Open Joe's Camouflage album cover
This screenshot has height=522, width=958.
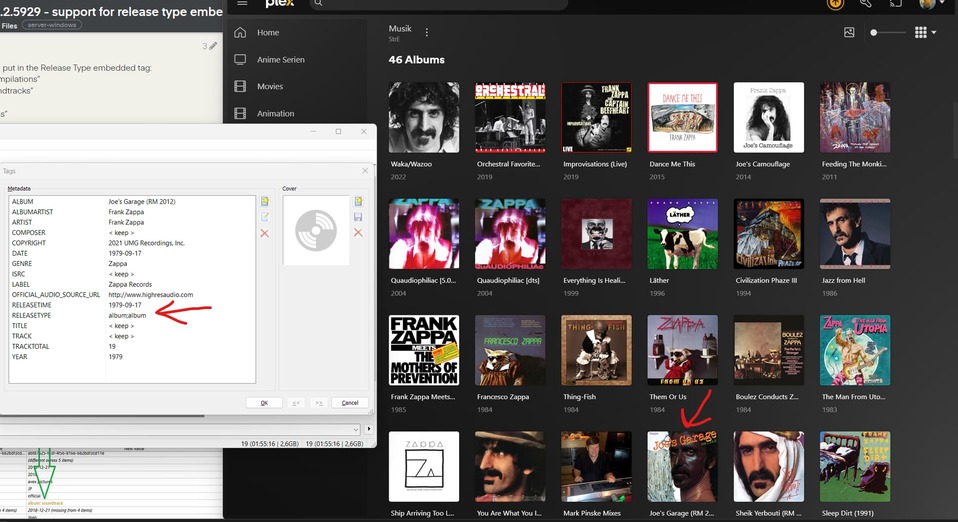pyautogui.click(x=769, y=117)
